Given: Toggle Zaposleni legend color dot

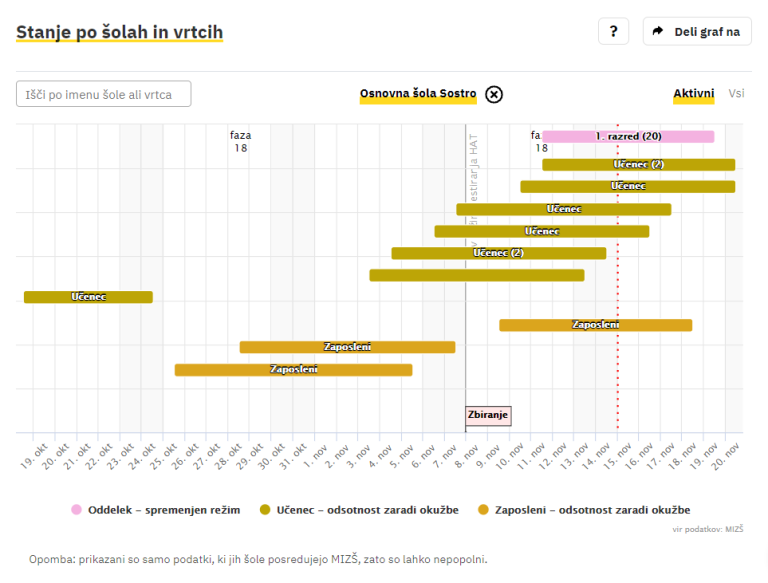Looking at the screenshot, I should click(x=484, y=510).
